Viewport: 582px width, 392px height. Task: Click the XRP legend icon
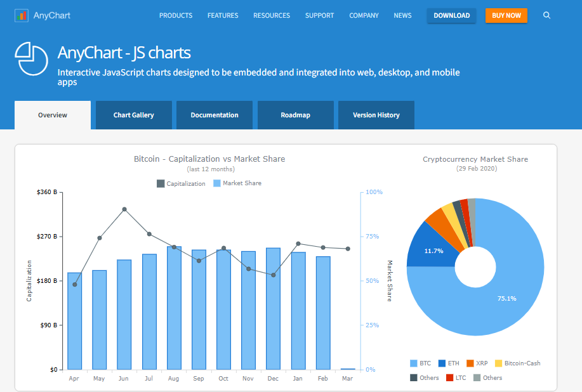click(470, 363)
